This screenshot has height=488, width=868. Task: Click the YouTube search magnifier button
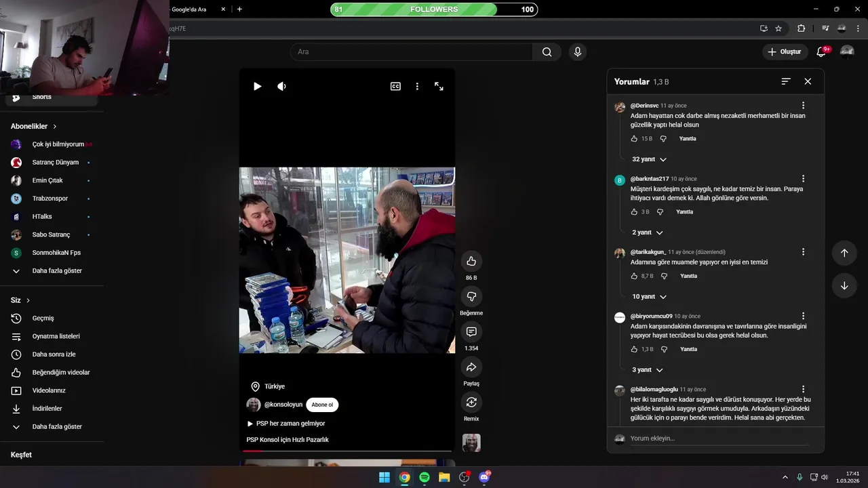(x=547, y=52)
